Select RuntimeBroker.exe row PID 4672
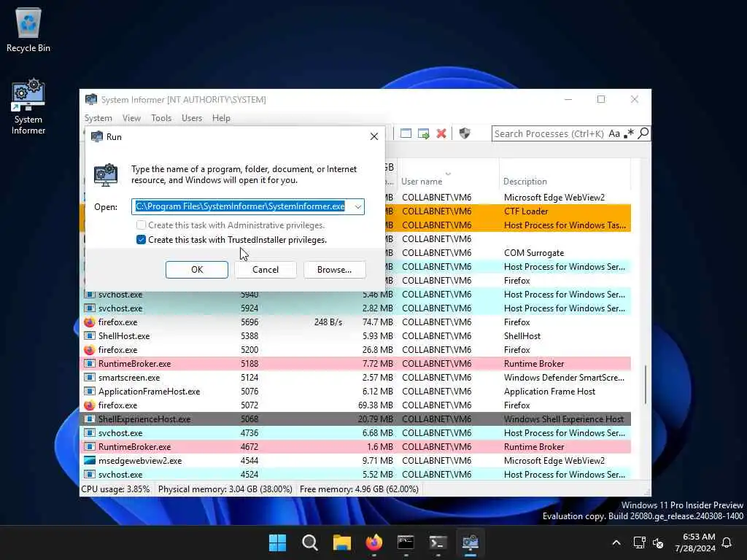Screen dimensions: 747x560 click(356, 447)
